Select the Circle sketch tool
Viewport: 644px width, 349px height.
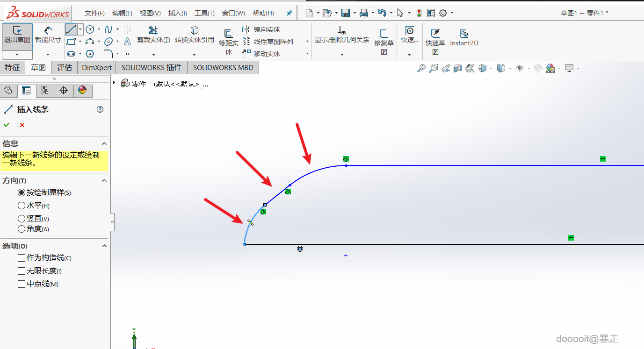90,29
